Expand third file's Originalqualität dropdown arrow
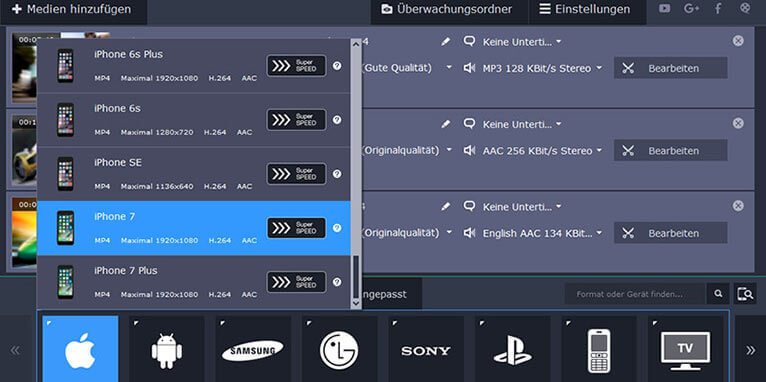766x382 pixels. [x=449, y=233]
